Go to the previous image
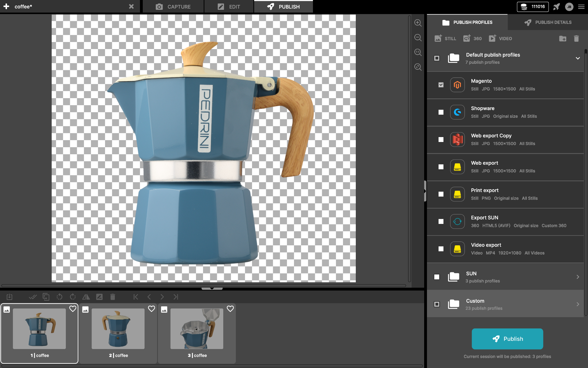This screenshot has width=588, height=368. (x=149, y=297)
